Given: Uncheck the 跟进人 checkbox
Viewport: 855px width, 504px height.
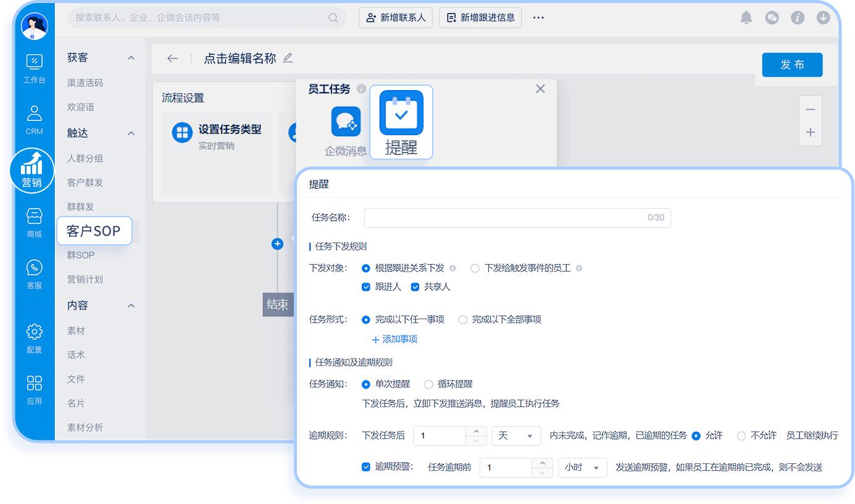Looking at the screenshot, I should tap(365, 287).
